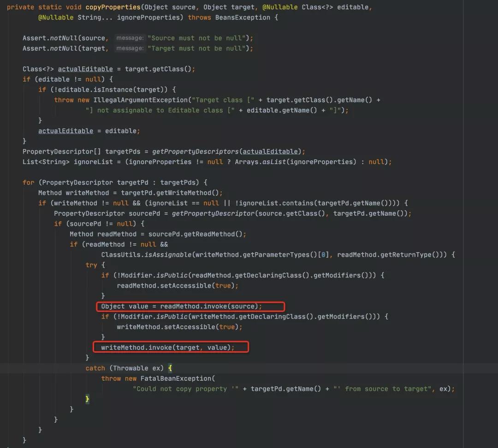Click writeMethod.invoke(target, value) statement
The image size is (498, 448).
(x=168, y=348)
